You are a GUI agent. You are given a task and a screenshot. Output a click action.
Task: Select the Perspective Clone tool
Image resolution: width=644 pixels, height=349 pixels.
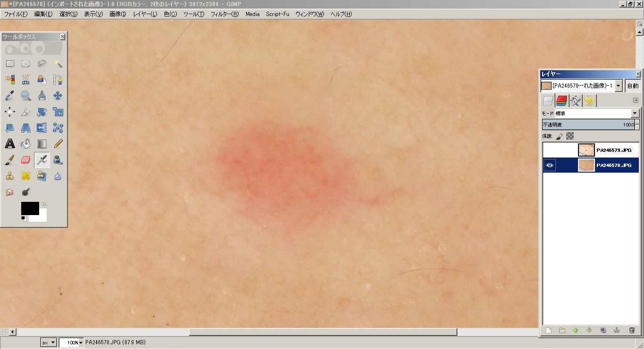point(42,176)
